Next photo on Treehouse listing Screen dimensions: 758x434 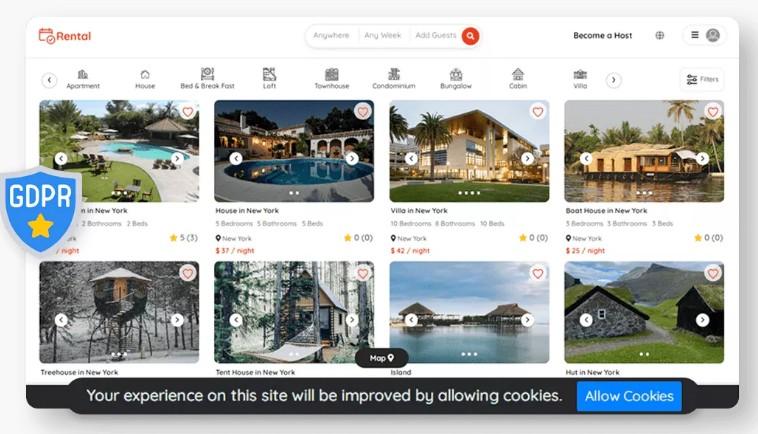point(177,319)
